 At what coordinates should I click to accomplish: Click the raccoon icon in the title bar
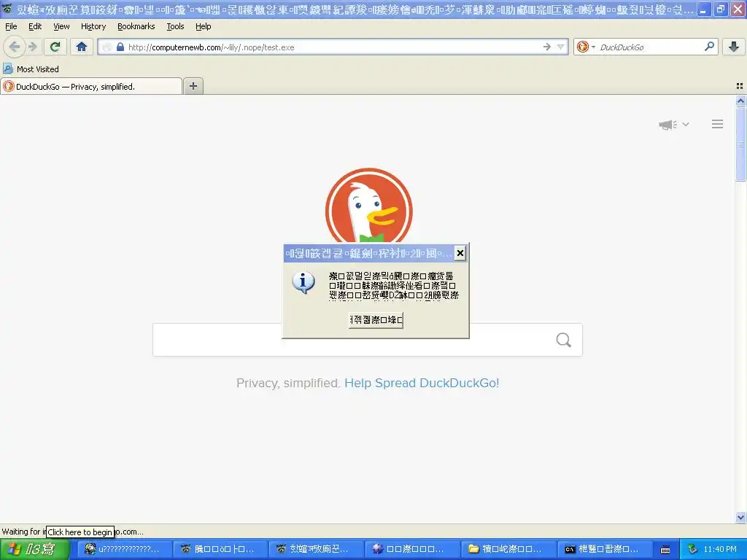7,8
